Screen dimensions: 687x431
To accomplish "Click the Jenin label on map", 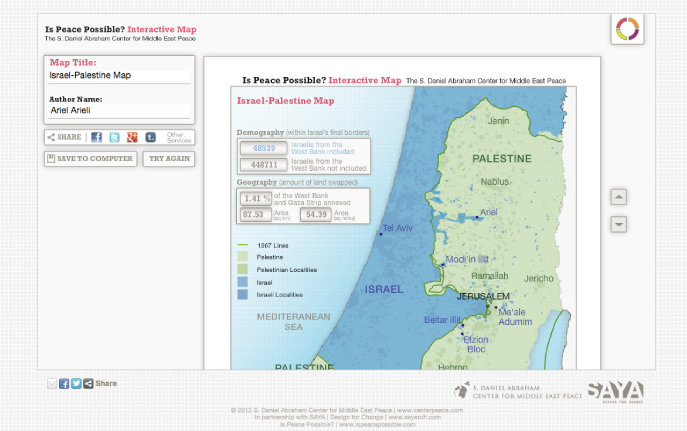I will pyautogui.click(x=498, y=121).
